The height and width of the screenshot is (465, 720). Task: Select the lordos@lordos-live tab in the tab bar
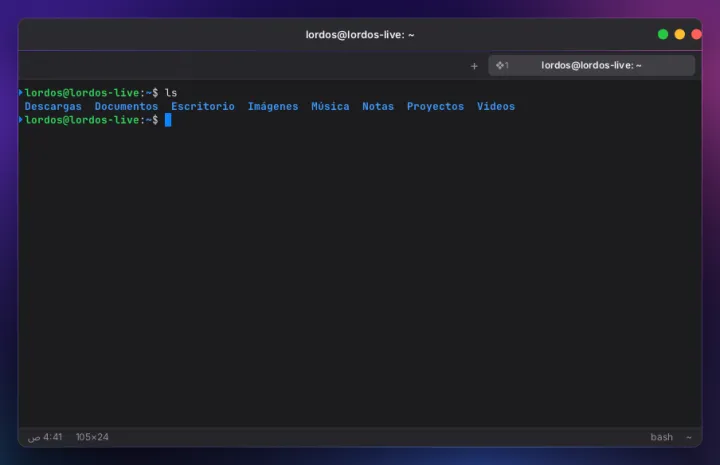(591, 65)
